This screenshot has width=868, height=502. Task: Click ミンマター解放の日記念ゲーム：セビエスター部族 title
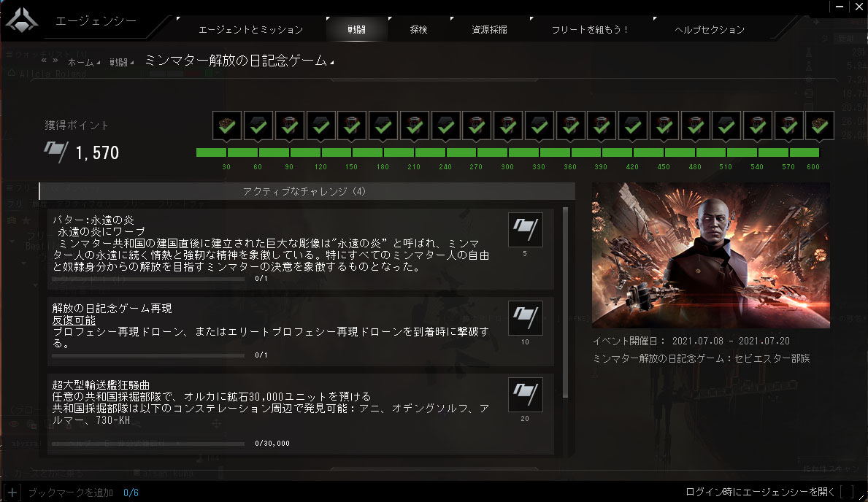pos(702,359)
